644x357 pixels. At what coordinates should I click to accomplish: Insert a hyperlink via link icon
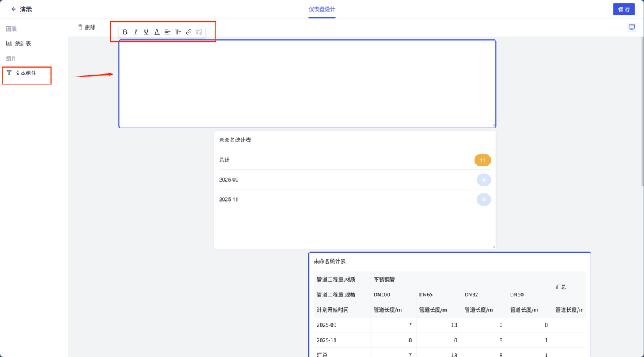point(189,32)
